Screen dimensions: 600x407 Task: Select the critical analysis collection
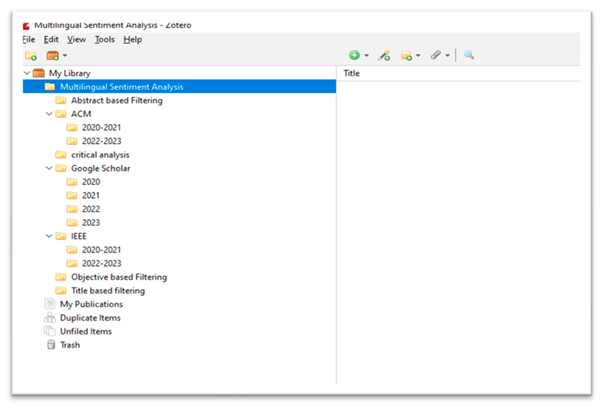[x=100, y=155]
